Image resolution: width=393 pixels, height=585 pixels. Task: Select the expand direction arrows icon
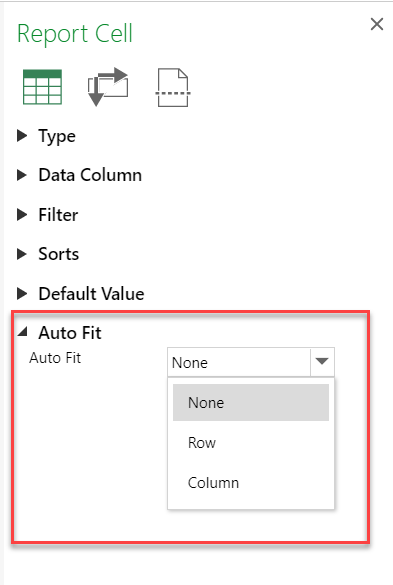click(x=108, y=87)
